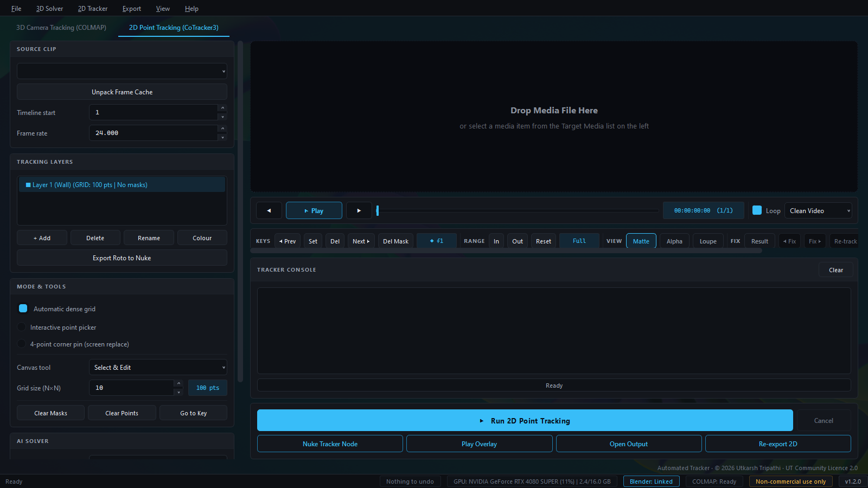The height and width of the screenshot is (488, 868).
Task: Jump to the Next keyframe
Action: pos(361,241)
